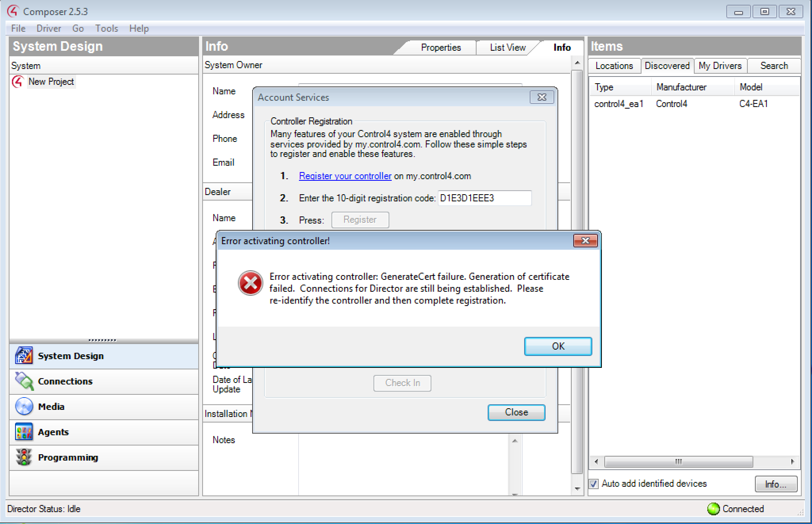
Task: Maximize the Composer window
Action: tap(764, 11)
